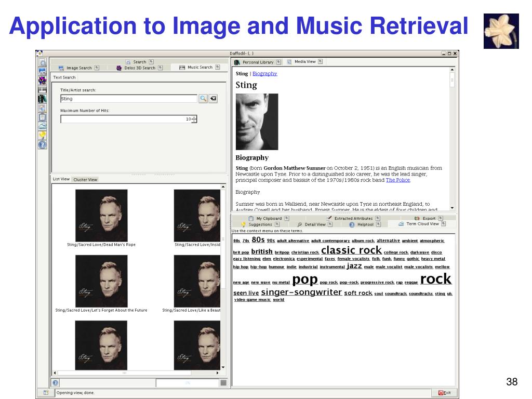Screen dimensions: 532x399
Task: Click the Title/Artist search field containing Sting
Action: pyautogui.click(x=129, y=99)
